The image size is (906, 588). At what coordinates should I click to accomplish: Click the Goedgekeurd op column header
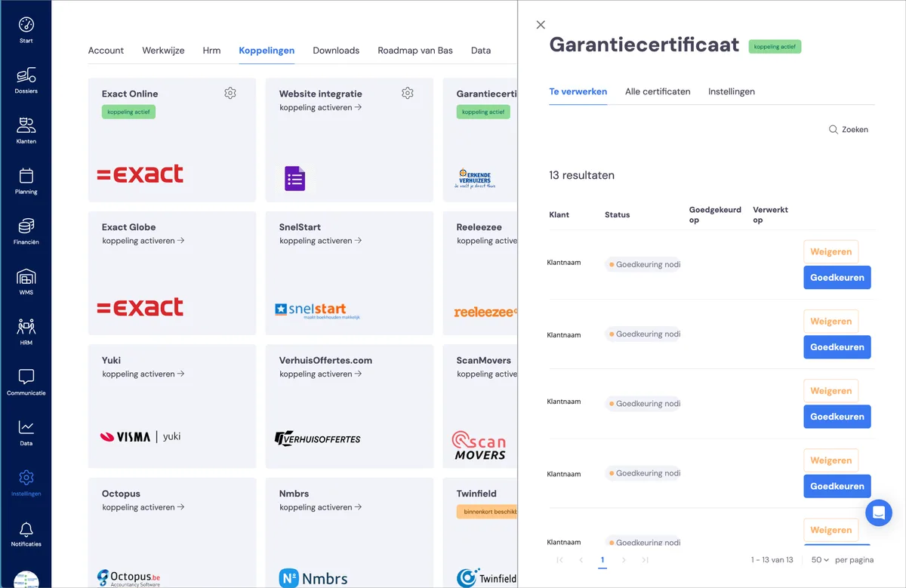(x=715, y=215)
